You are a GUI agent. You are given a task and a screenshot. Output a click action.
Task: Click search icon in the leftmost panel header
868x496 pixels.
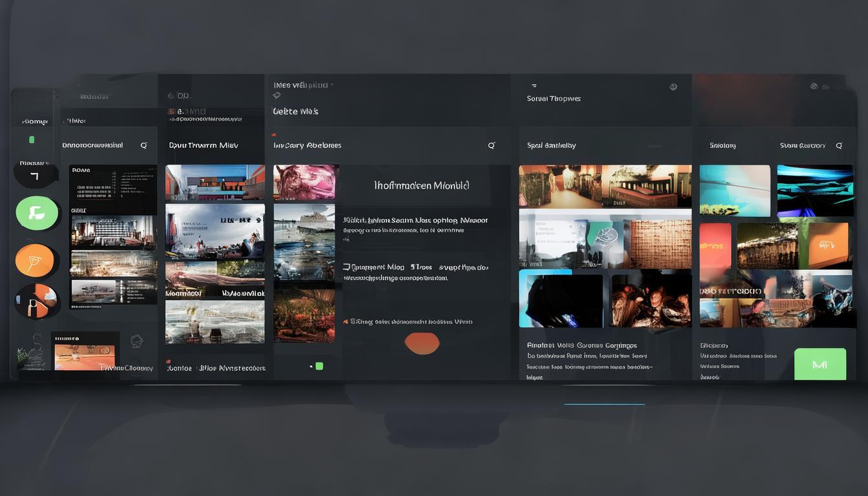[143, 146]
